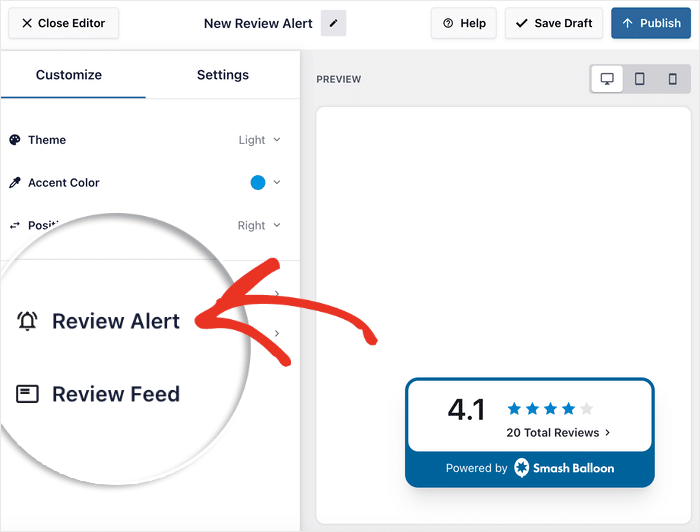
Task: Click the pencil icon to rename the alert
Action: point(333,23)
